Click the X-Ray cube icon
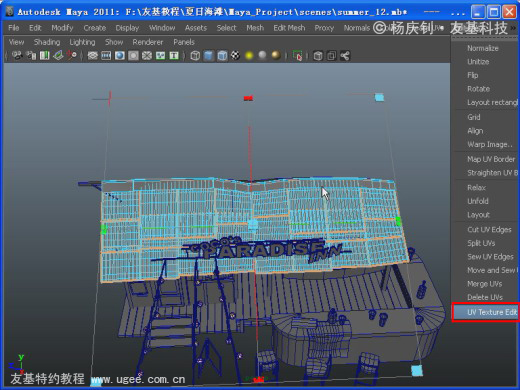 click(x=318, y=55)
